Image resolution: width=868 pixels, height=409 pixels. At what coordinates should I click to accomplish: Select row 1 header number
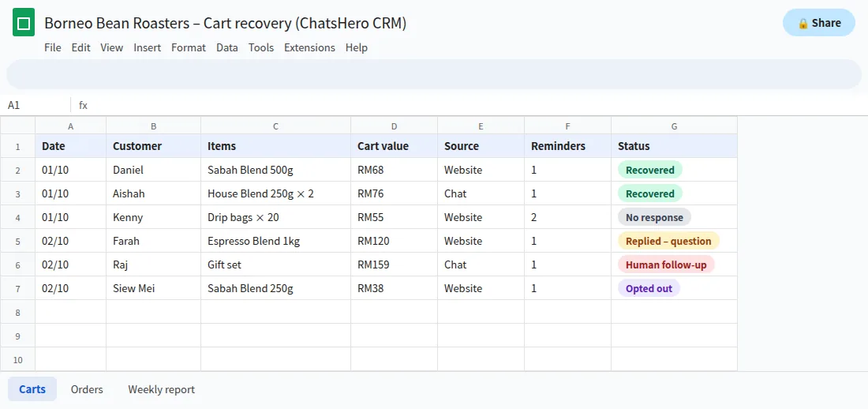point(17,146)
